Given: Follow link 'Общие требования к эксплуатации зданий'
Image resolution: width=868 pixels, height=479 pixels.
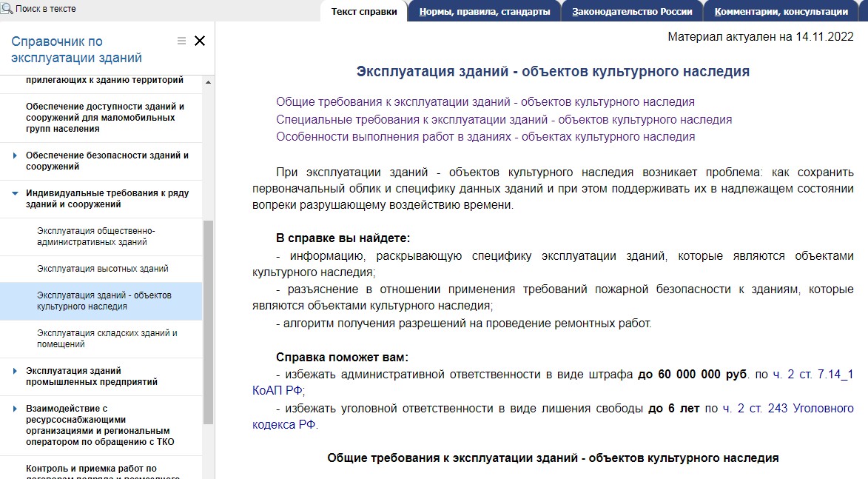Looking at the screenshot, I should [x=485, y=102].
